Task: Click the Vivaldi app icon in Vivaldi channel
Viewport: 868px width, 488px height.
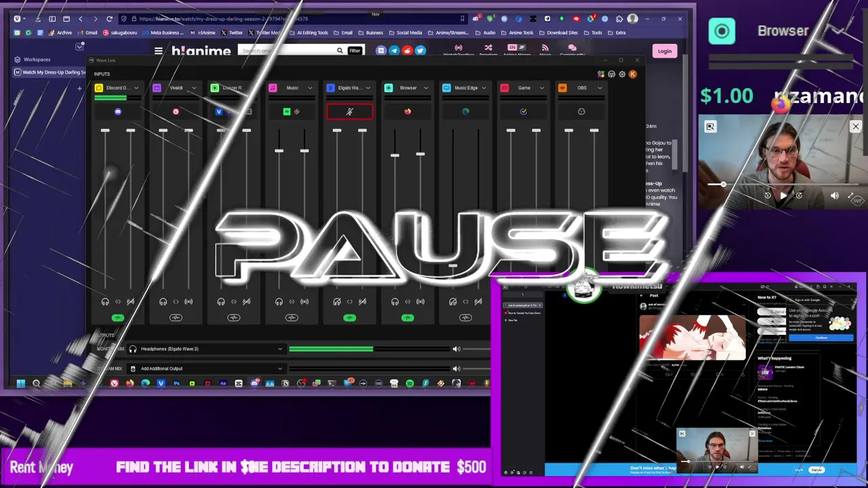Action: tap(176, 111)
